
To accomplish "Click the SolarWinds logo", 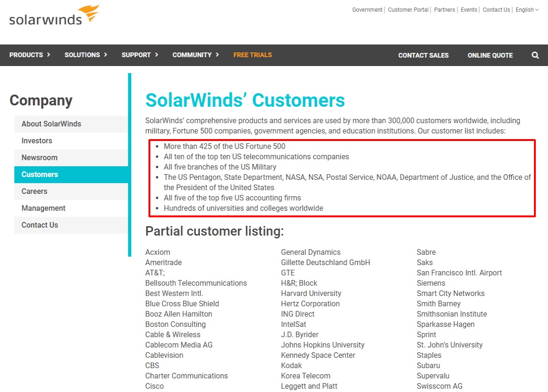I will tap(54, 15).
